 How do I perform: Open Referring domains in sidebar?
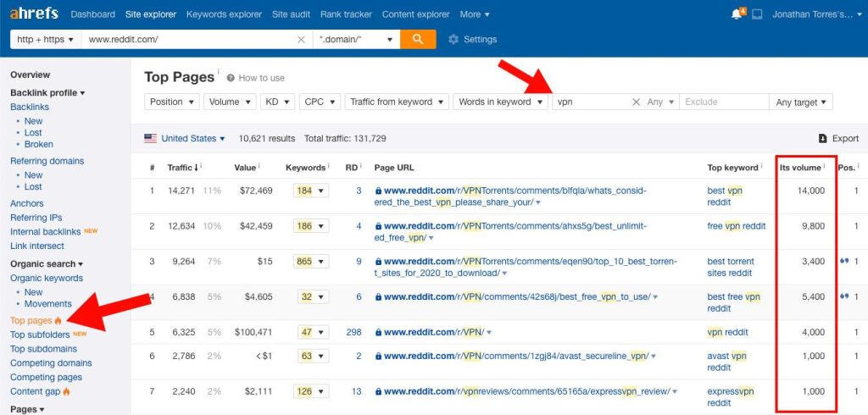tap(47, 161)
